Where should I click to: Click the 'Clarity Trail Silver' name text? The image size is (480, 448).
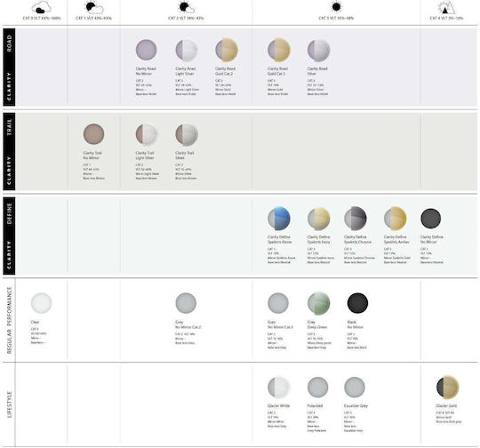point(185,156)
